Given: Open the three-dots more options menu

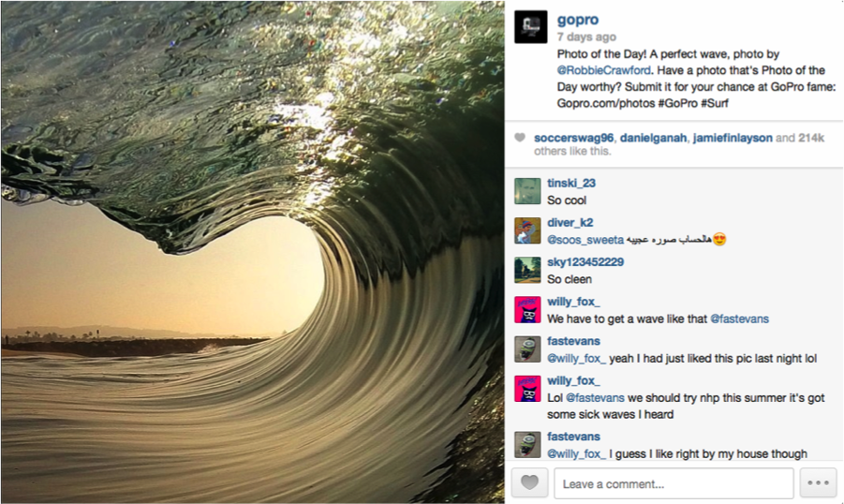Looking at the screenshot, I should point(818,482).
